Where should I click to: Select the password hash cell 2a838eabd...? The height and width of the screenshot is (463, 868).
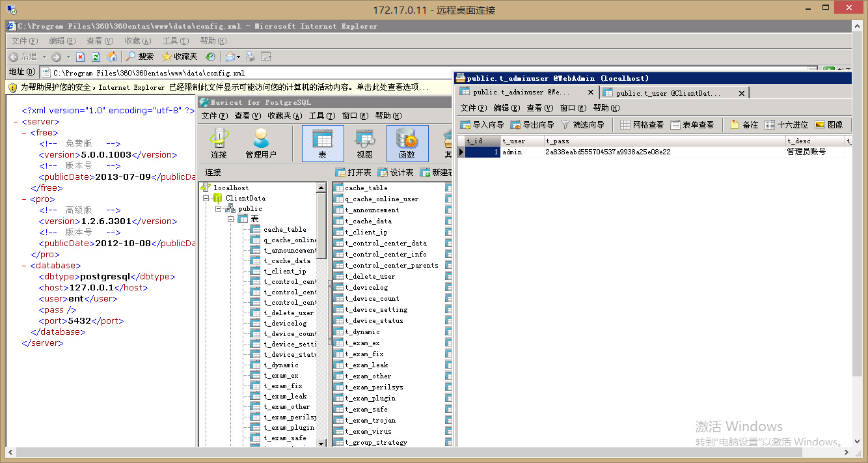coord(664,152)
